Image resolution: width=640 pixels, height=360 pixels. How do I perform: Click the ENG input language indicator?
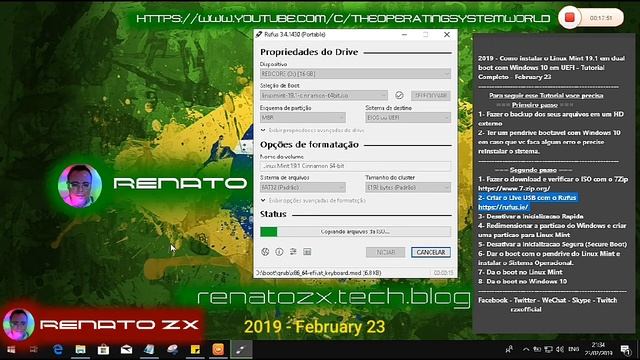tap(573, 349)
